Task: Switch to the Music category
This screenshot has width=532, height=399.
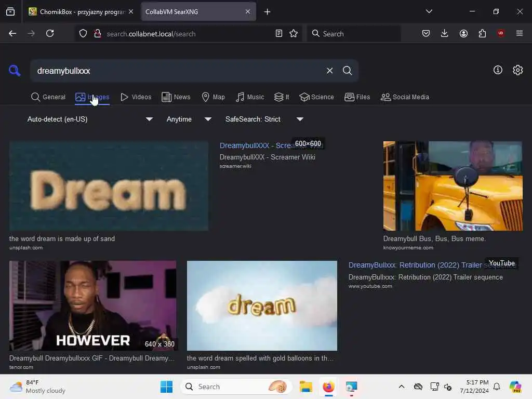Action: [250, 97]
